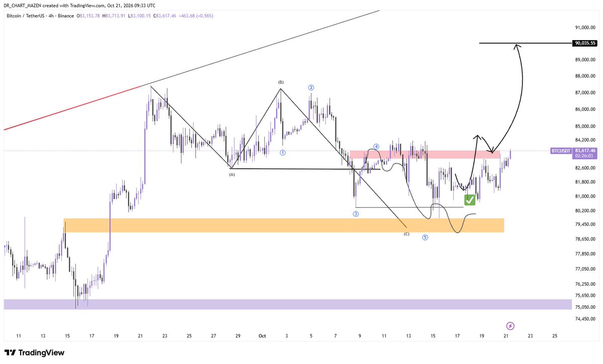Select the (B) corrective wave label
Screen dimensions: 603x364
(x=281, y=82)
